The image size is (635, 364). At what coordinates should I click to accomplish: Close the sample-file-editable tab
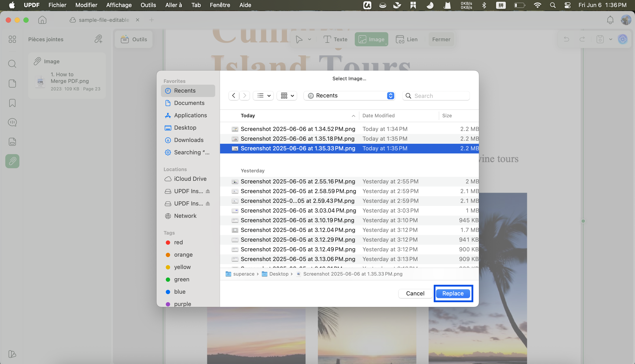click(x=138, y=20)
